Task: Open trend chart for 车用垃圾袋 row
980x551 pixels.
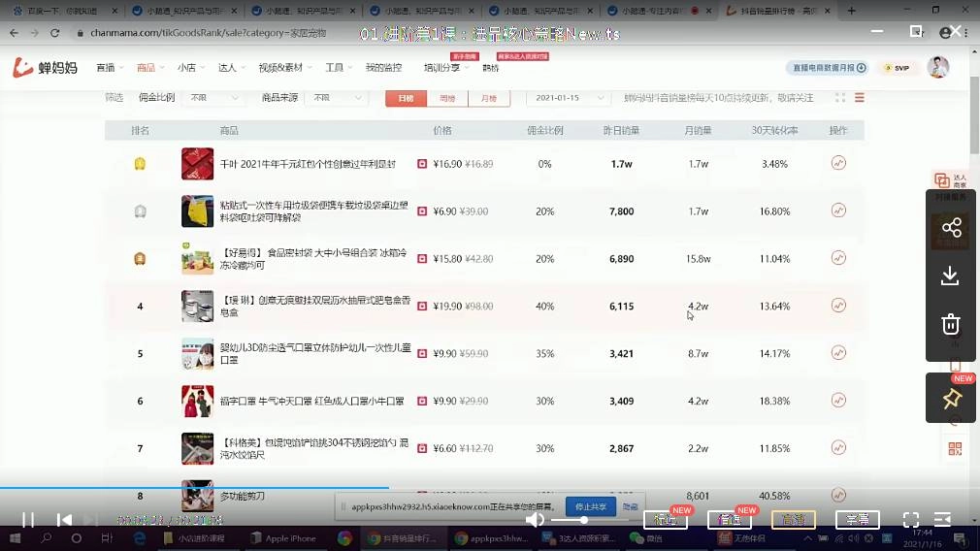Action: [838, 211]
